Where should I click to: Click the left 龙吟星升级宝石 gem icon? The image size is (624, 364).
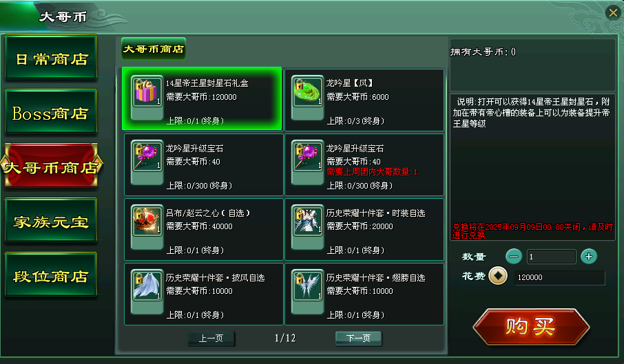click(147, 156)
